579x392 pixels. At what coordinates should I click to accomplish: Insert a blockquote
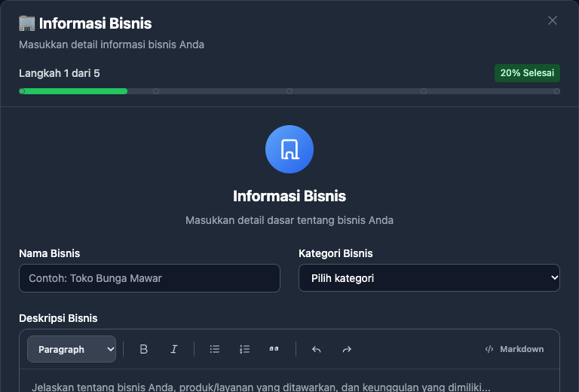(274, 349)
